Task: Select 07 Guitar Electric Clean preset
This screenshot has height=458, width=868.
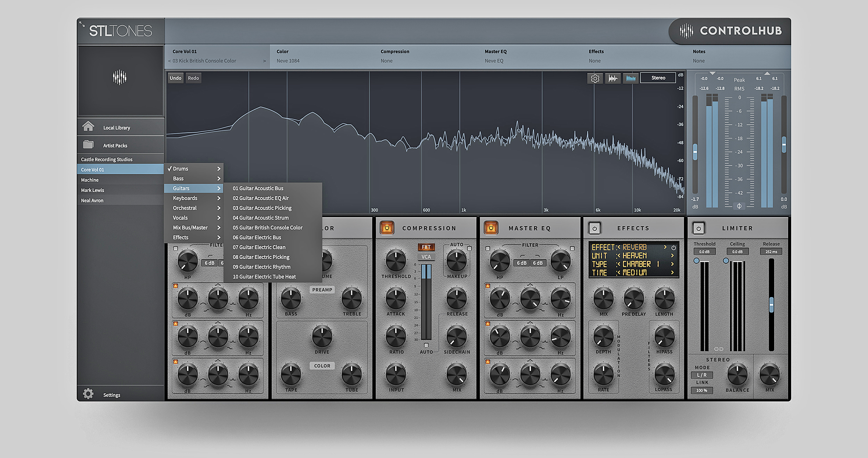Action: coord(273,247)
